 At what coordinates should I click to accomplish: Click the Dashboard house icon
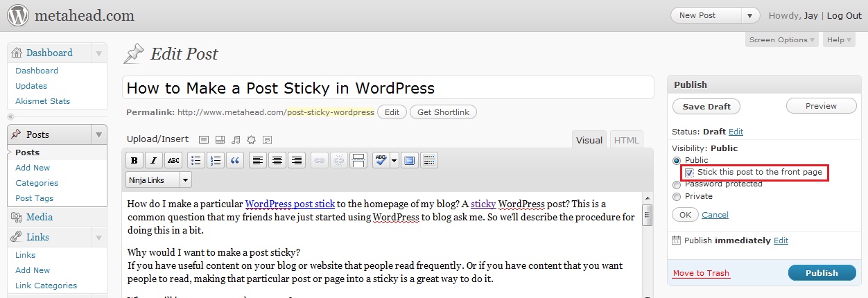pyautogui.click(x=17, y=53)
